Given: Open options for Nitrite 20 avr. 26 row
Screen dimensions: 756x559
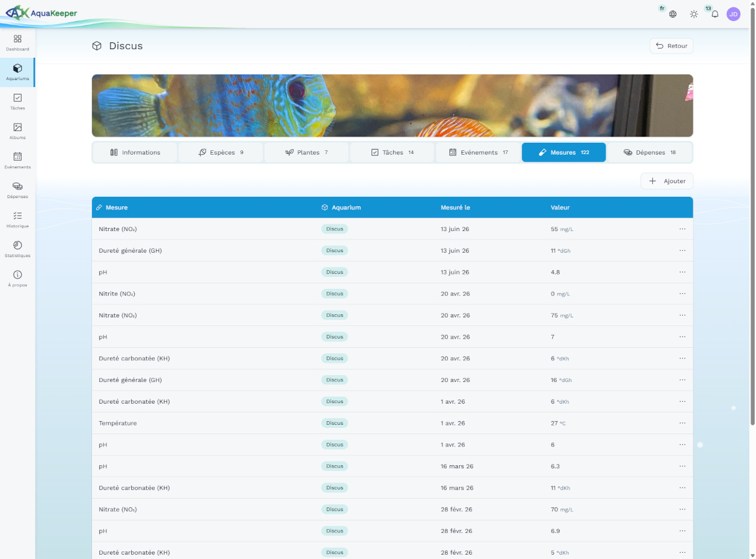Looking at the screenshot, I should tap(682, 294).
